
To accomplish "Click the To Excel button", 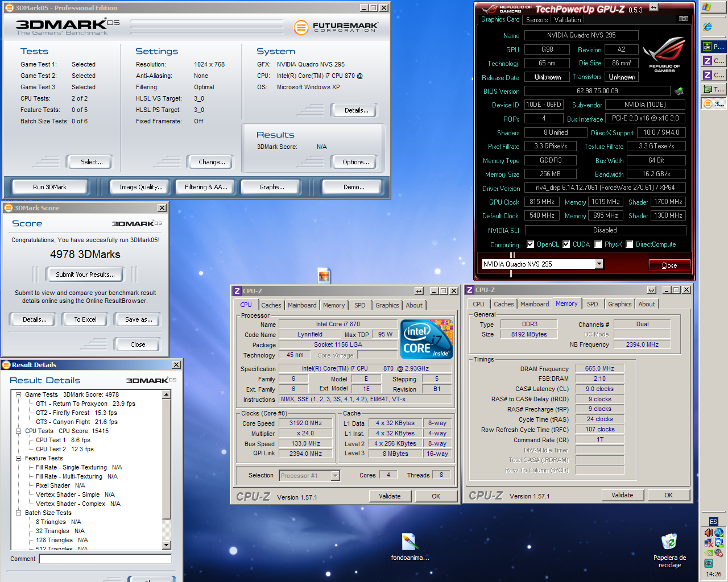I will tap(85, 319).
